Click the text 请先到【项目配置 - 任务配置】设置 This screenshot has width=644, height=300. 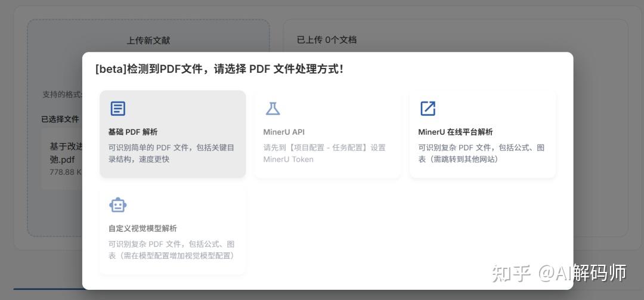324,147
